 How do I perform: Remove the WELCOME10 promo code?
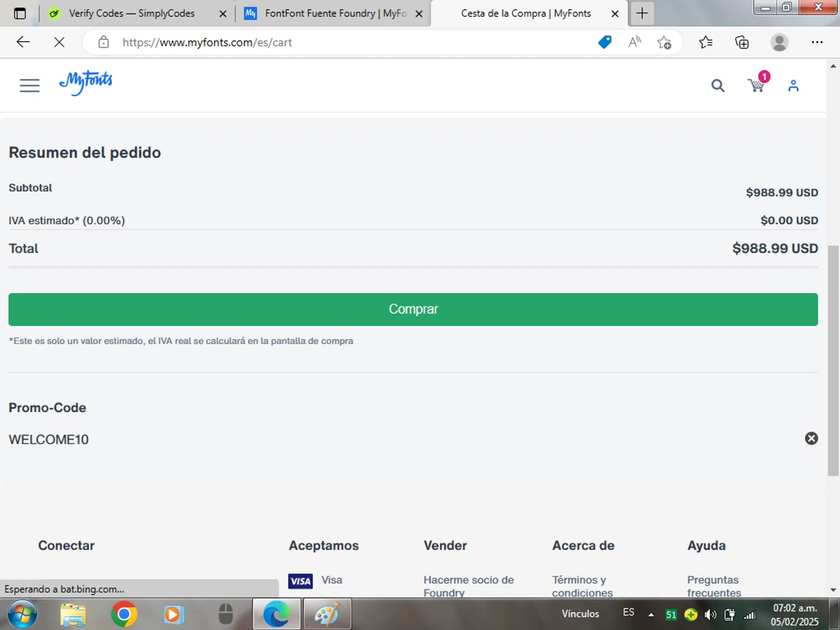click(x=811, y=438)
